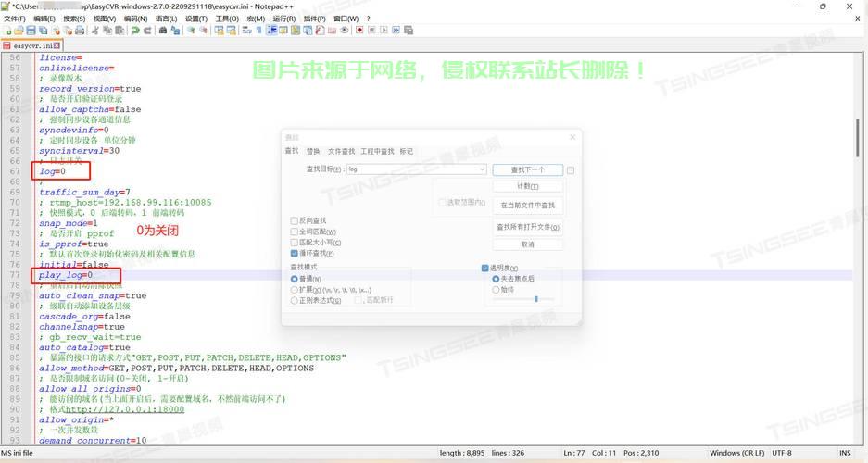Expand the 查找目标 search history dropdown
This screenshot has height=463, width=868.
pos(482,169)
